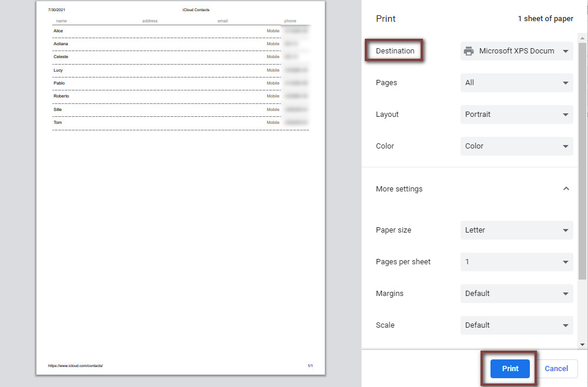588x387 pixels.
Task: Click the settings panel scrollbar thumb
Action: 582,160
